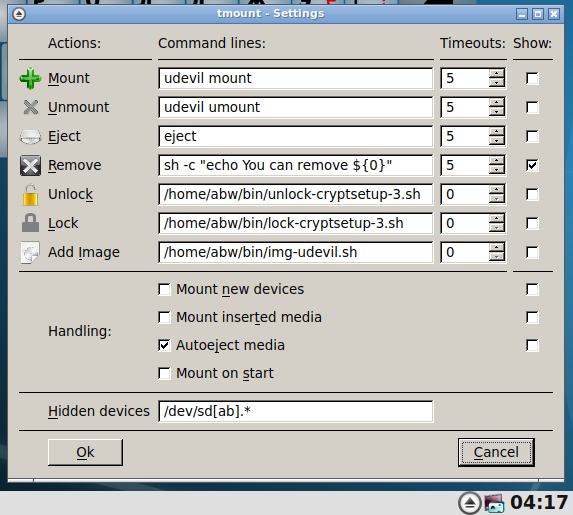Increase the Lock timeout value

tap(496, 219)
